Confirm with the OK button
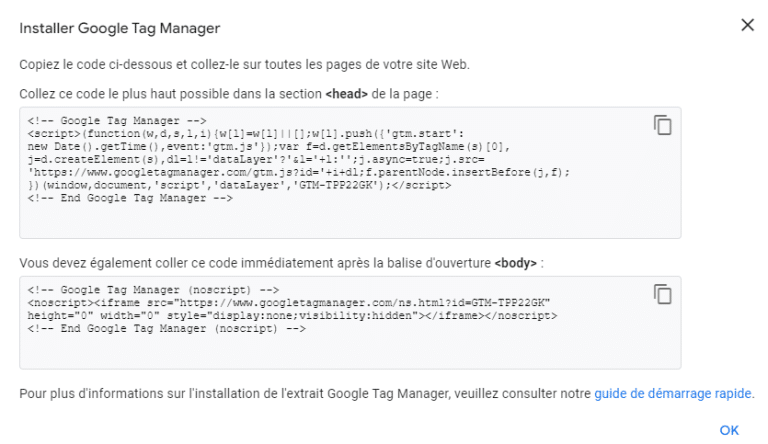This screenshot has height=444, width=768. point(729,430)
